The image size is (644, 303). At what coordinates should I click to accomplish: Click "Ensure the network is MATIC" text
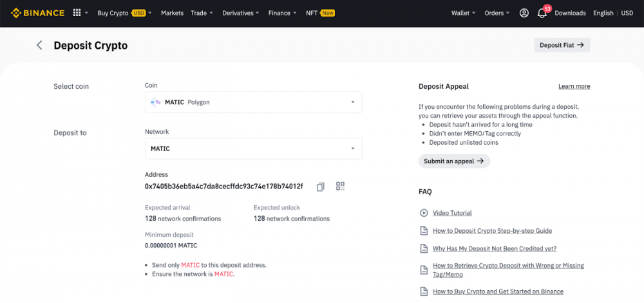tap(193, 274)
